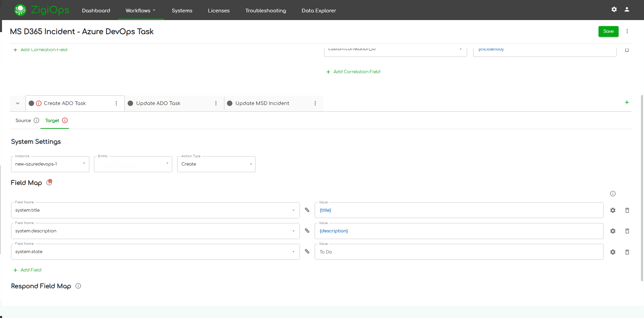The height and width of the screenshot is (318, 644).
Task: Go to Dashboard
Action: click(x=96, y=10)
